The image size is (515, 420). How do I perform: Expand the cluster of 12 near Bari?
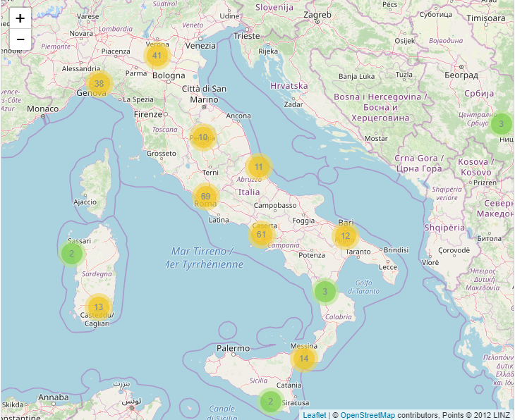point(345,236)
